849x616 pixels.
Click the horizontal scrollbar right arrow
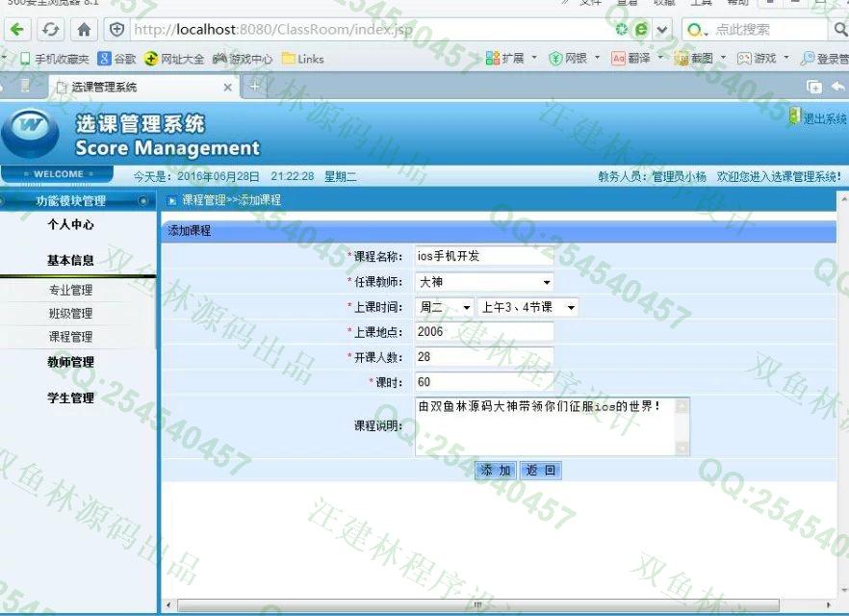[829, 605]
